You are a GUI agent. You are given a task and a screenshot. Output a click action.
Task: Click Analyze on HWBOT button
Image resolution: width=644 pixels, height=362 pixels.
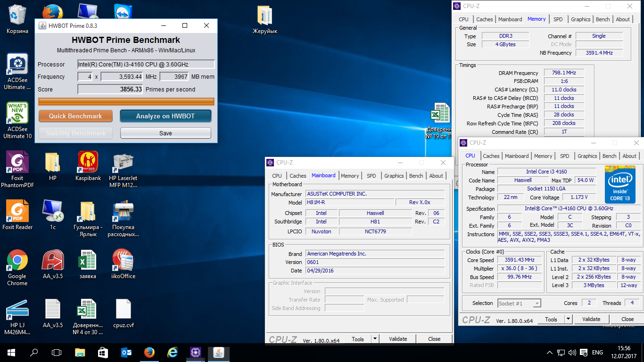click(165, 116)
